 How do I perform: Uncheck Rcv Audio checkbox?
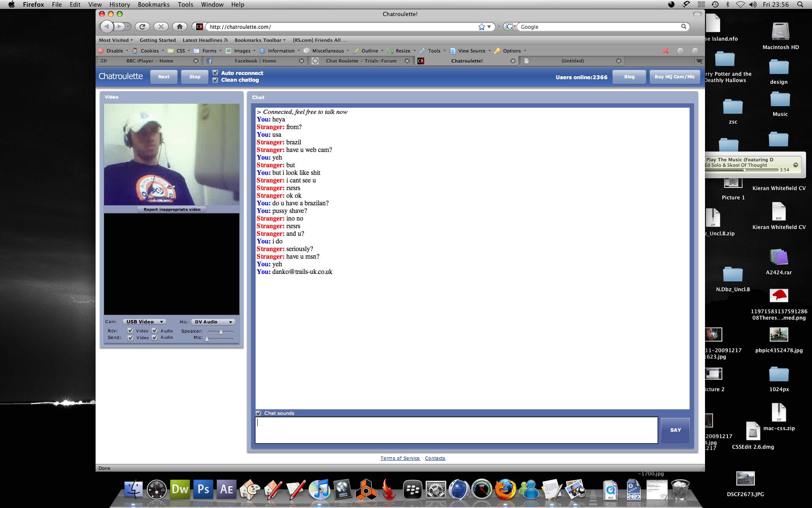(x=155, y=331)
